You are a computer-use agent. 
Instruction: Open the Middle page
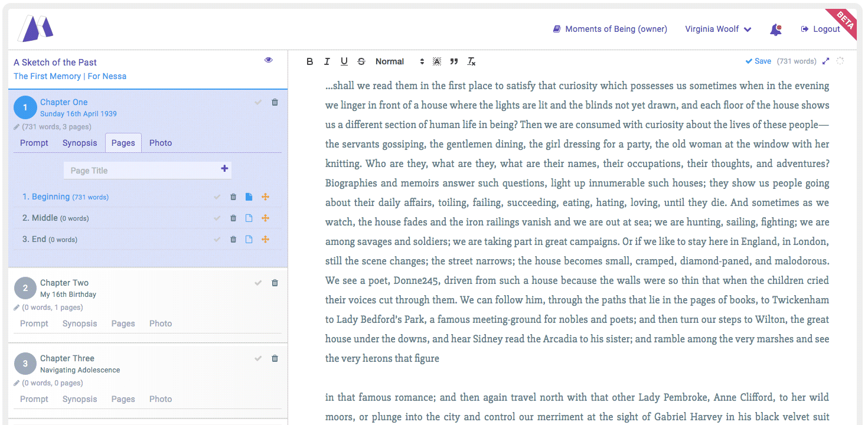pyautogui.click(x=56, y=218)
